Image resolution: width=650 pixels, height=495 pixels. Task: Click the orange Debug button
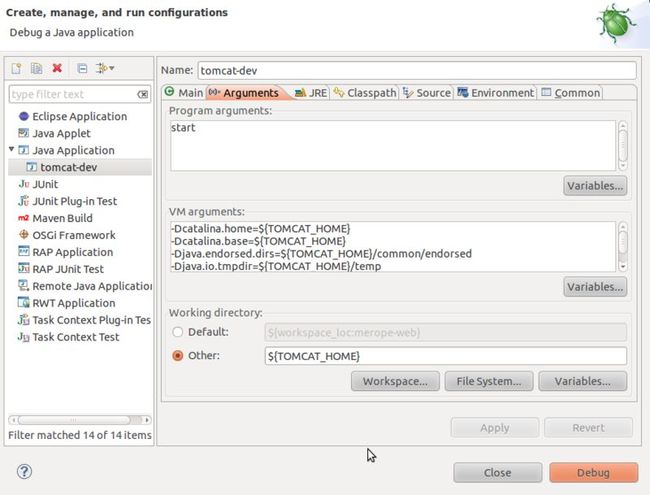(x=593, y=473)
